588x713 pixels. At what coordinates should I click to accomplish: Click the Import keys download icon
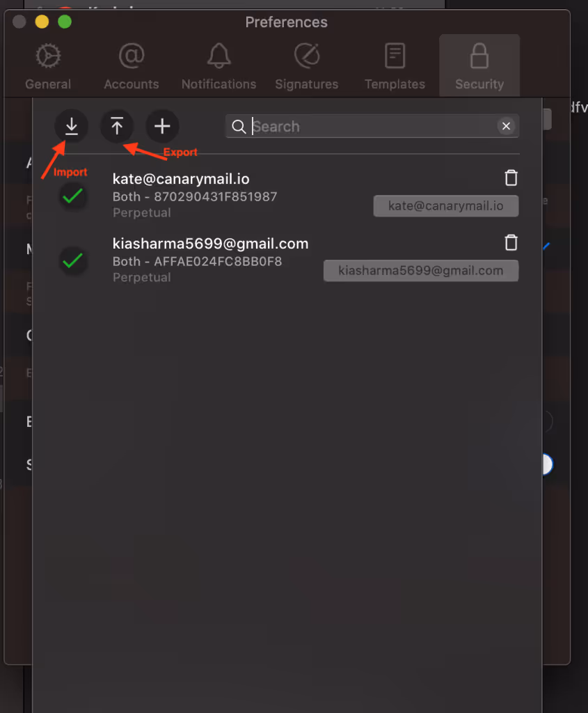[72, 126]
